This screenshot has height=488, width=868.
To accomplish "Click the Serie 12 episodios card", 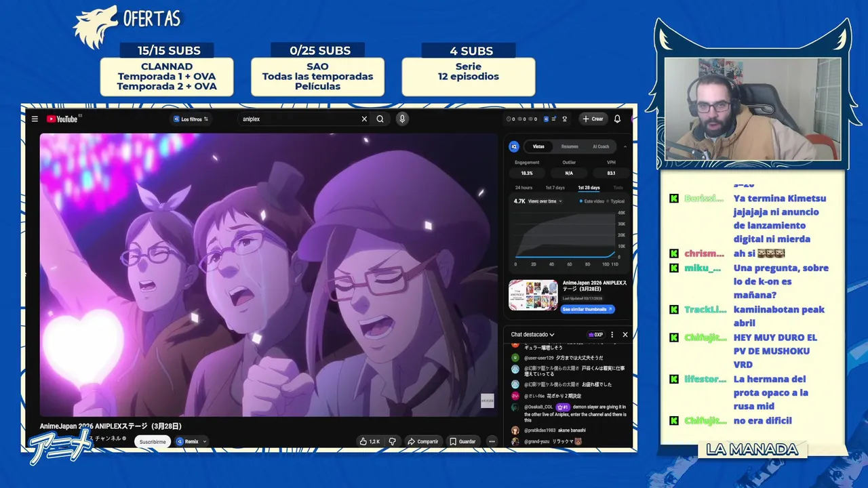I will tap(468, 77).
